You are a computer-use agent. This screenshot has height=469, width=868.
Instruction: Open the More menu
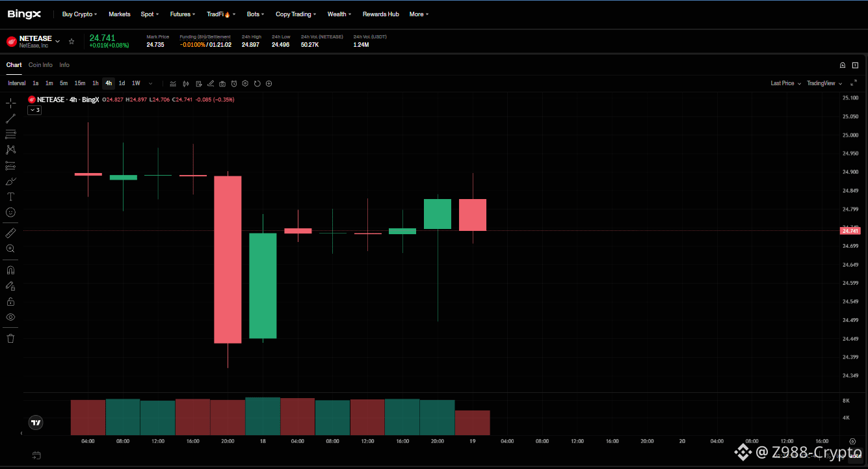[x=419, y=14]
